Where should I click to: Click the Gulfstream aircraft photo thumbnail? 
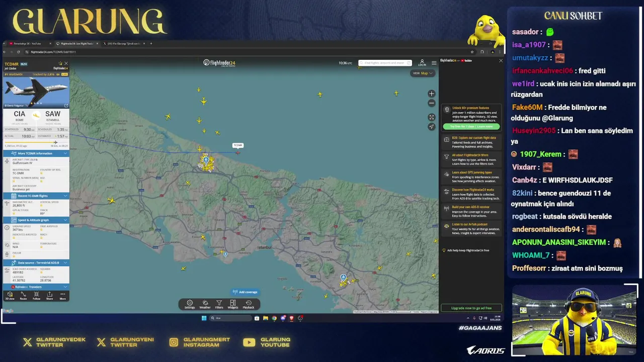coord(36,92)
